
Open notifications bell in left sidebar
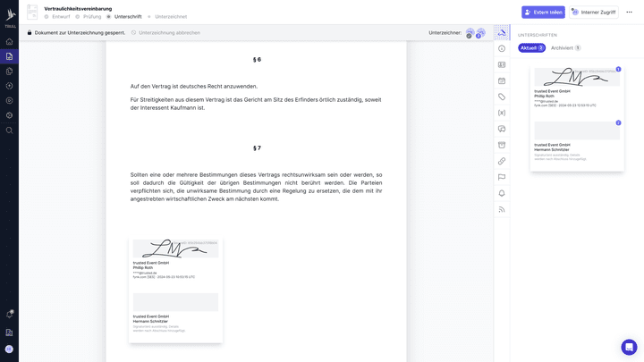pos(9,314)
